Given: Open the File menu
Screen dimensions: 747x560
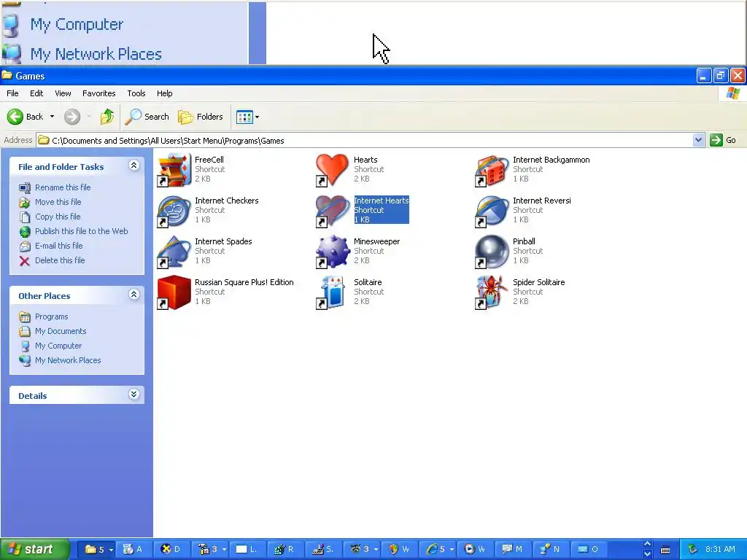Looking at the screenshot, I should [x=13, y=93].
